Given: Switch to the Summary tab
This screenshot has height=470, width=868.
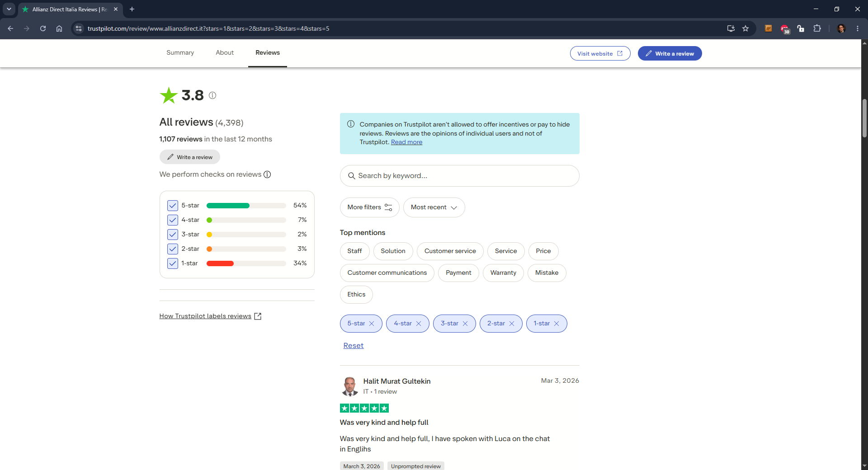Looking at the screenshot, I should point(180,53).
